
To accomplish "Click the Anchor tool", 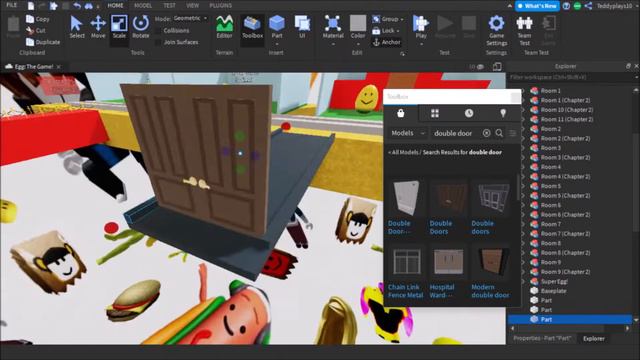I will (387, 42).
